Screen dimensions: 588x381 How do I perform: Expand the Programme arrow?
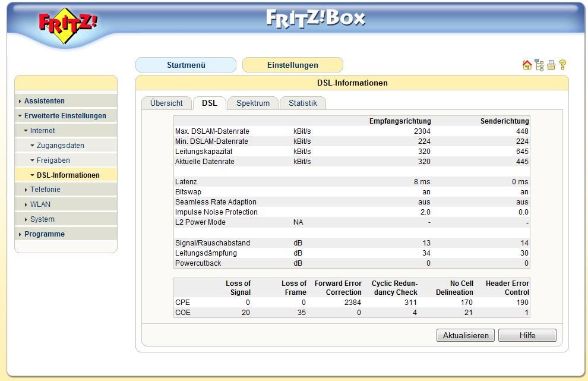click(20, 234)
